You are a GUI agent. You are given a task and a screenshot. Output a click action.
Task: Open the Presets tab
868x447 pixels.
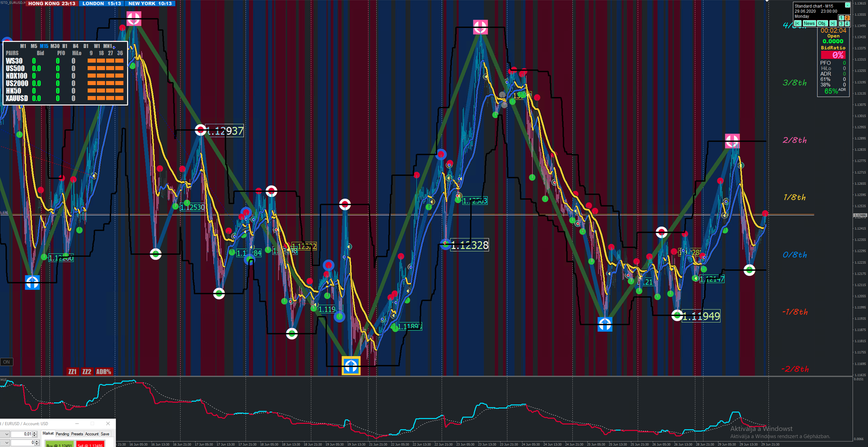tap(77, 434)
